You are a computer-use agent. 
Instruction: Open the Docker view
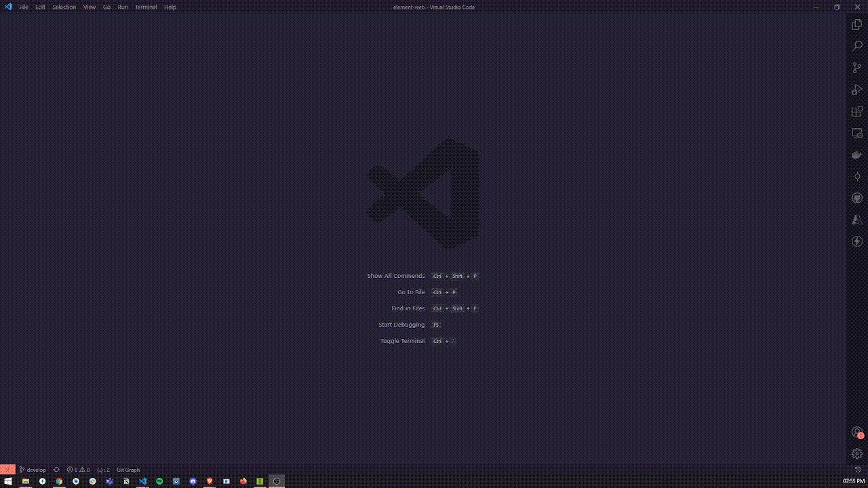click(857, 155)
